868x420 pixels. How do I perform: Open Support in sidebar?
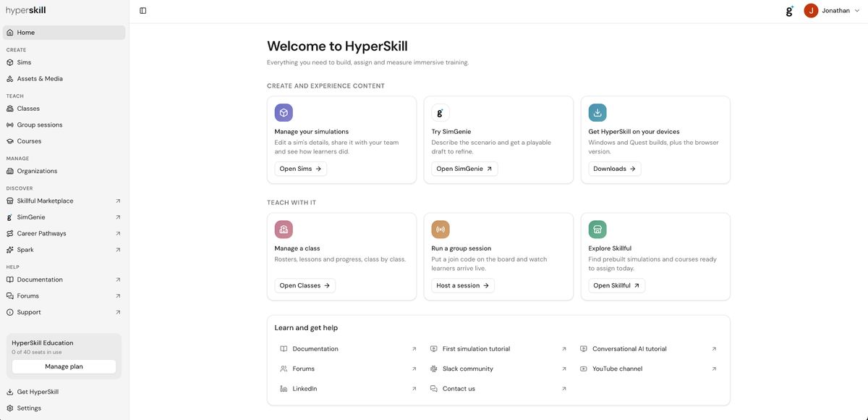64,312
